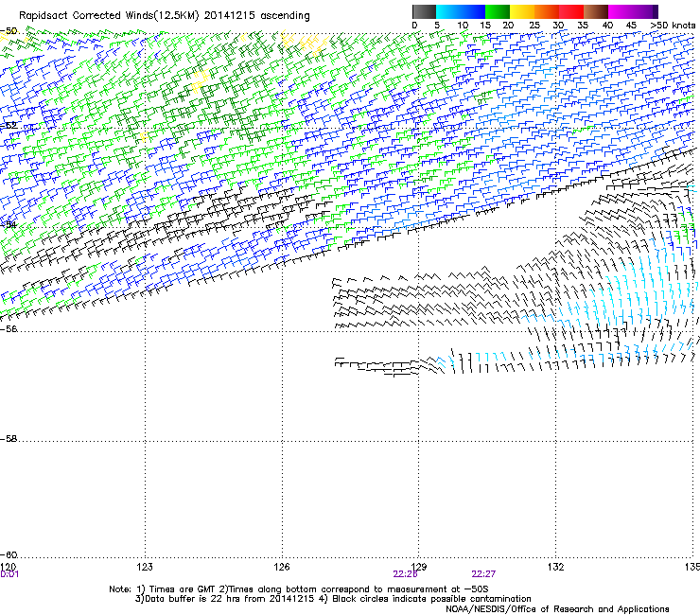The height and width of the screenshot is (615, 700).
Task: Click the NOAA/NESDIS credit text
Action: pos(557,609)
